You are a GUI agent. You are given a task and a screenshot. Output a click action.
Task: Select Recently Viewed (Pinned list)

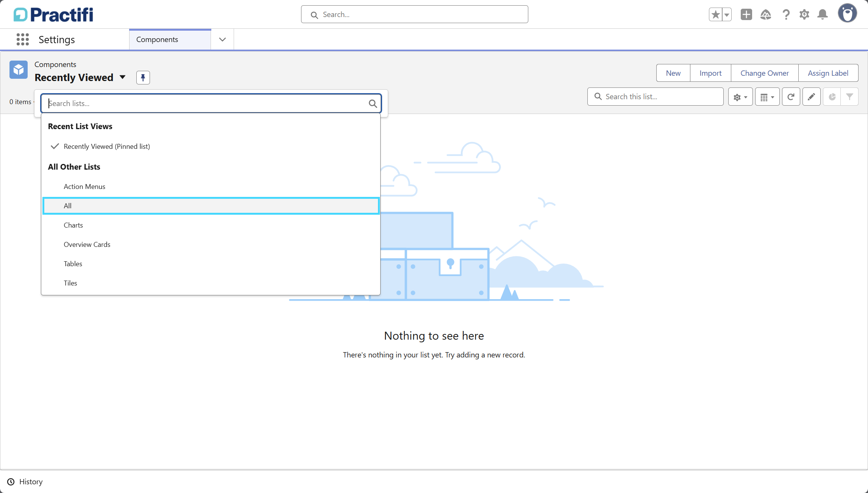(x=211, y=147)
